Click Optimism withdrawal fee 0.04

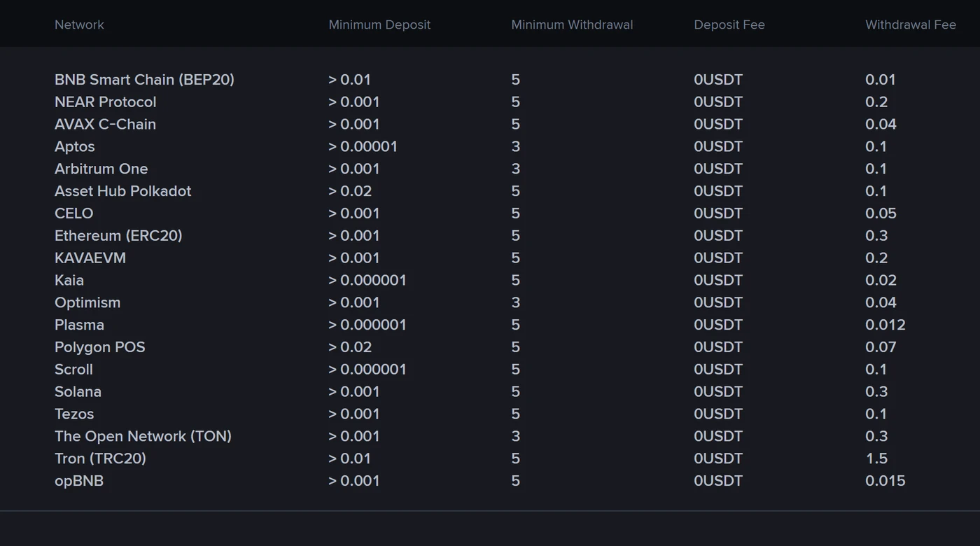tap(881, 303)
